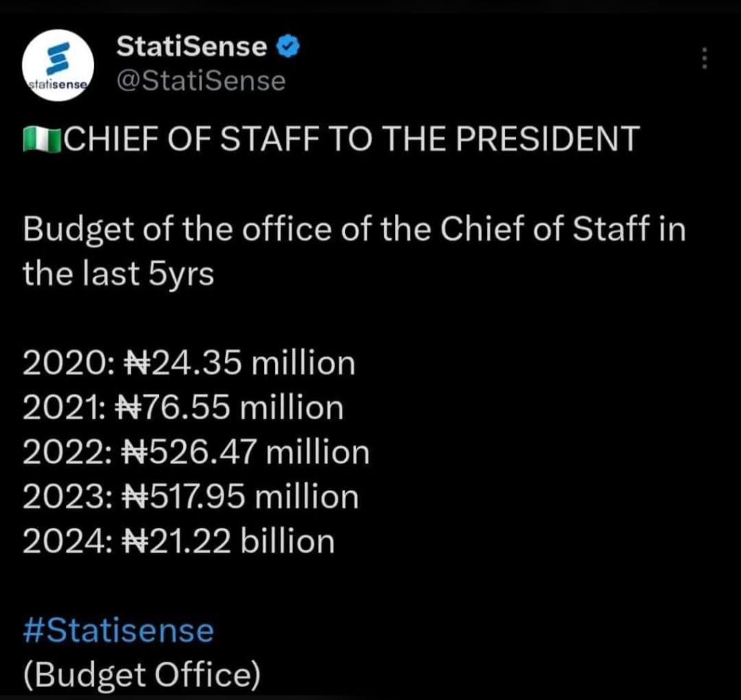Click the blue verified badge
Viewport: 741px width, 700px height.
pyautogui.click(x=289, y=47)
